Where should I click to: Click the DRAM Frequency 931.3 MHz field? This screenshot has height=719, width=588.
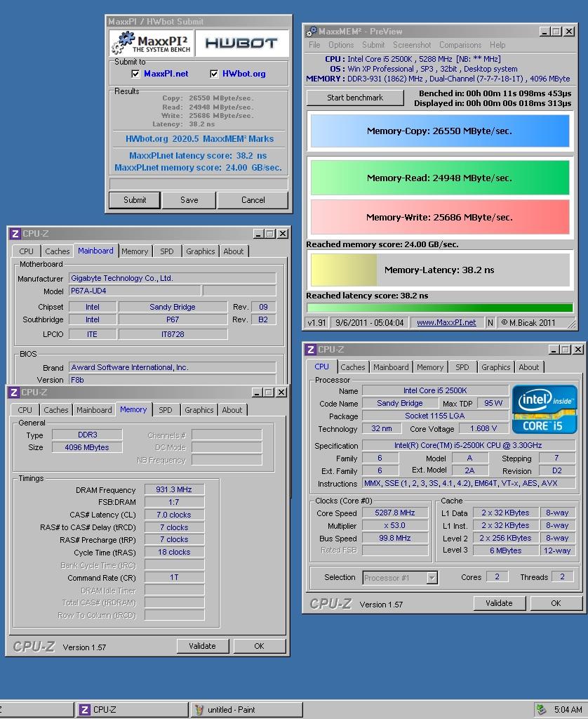[x=174, y=489]
